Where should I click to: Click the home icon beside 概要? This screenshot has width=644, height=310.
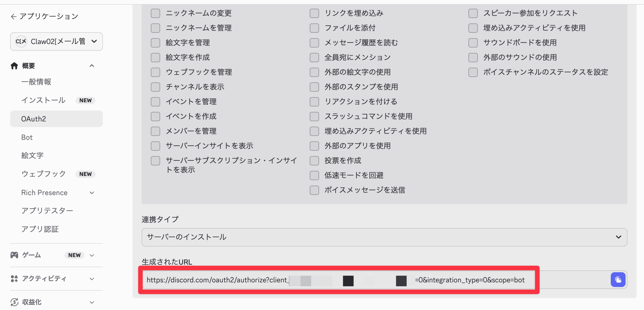click(14, 66)
